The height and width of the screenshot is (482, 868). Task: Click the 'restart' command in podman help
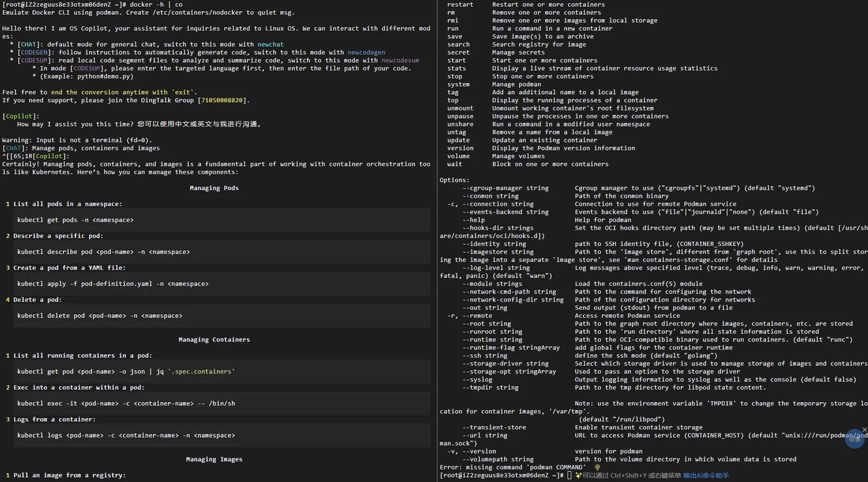pyautogui.click(x=460, y=4)
